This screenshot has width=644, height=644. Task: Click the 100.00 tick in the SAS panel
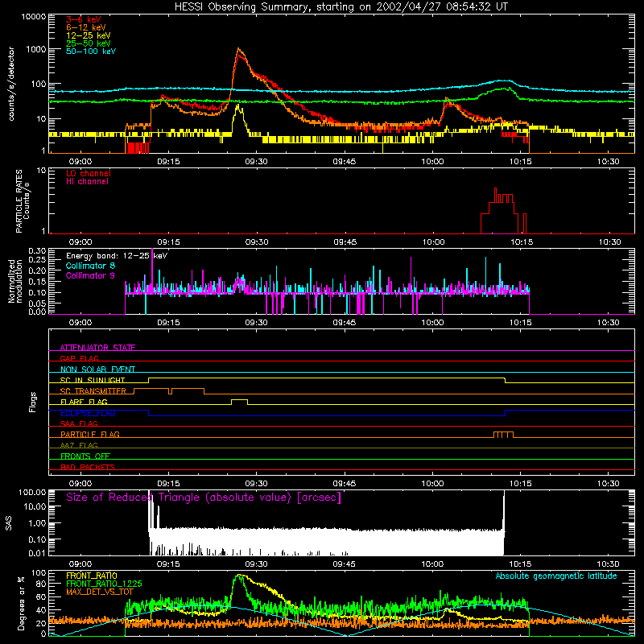pyautogui.click(x=32, y=493)
